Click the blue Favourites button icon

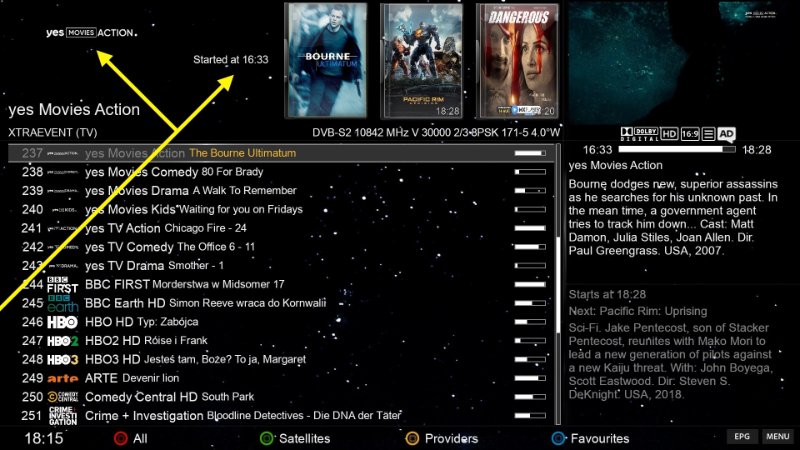559,438
